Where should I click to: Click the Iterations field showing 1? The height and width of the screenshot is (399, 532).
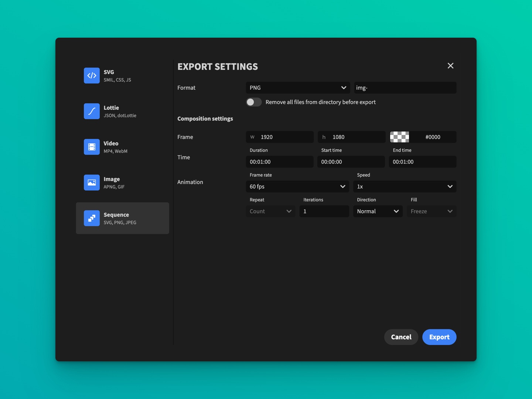click(324, 211)
